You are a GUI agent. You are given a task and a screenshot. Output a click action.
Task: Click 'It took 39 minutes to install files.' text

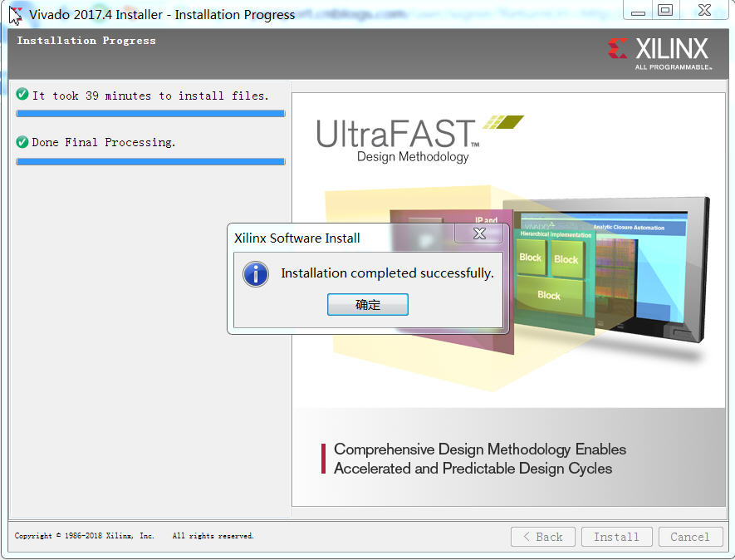(150, 96)
